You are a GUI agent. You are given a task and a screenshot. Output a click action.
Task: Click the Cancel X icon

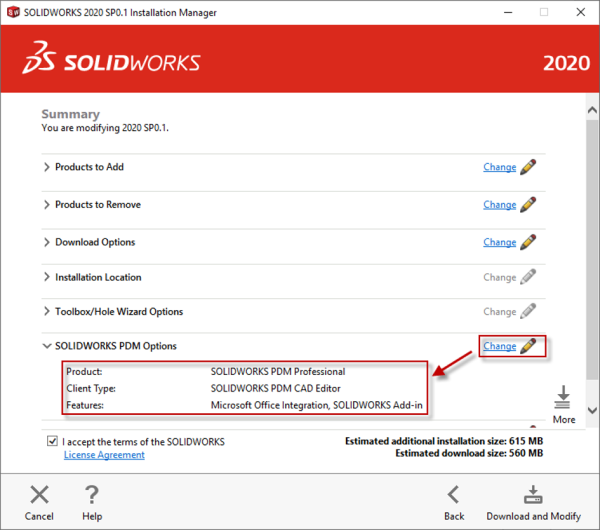[39, 494]
